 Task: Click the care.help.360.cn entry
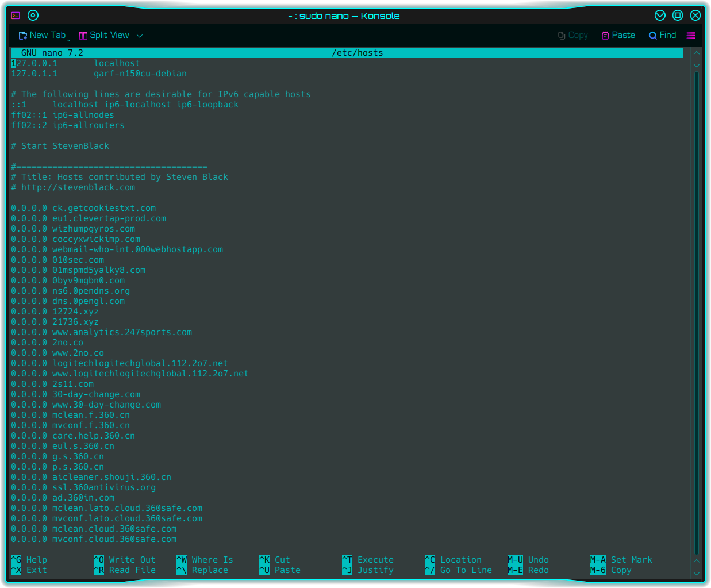94,436
